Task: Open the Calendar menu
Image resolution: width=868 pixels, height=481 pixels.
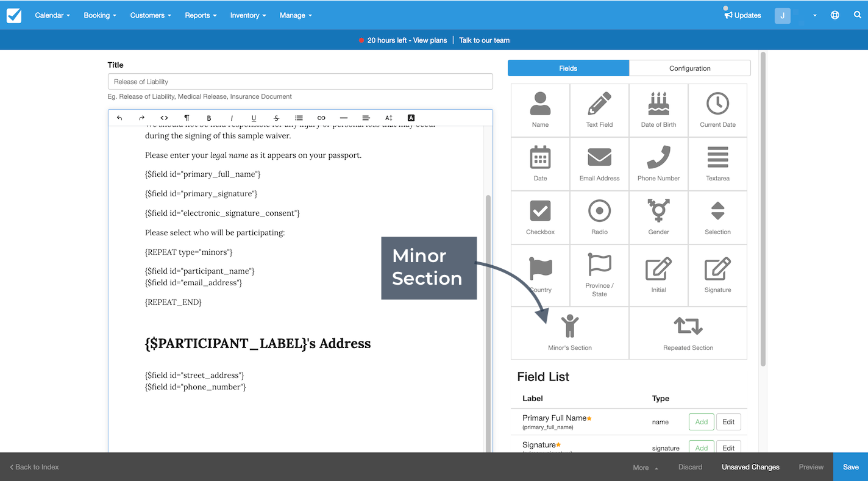Action: [52, 15]
